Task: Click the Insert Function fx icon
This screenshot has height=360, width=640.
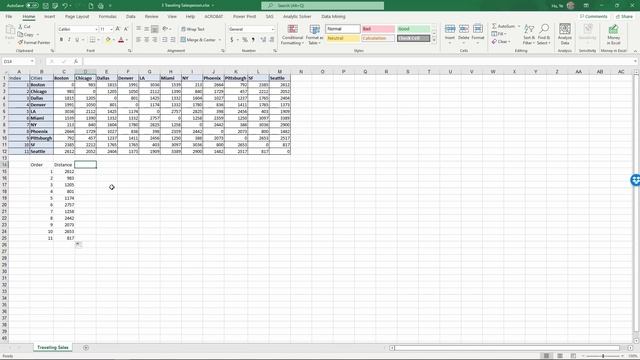Action: 76,62
